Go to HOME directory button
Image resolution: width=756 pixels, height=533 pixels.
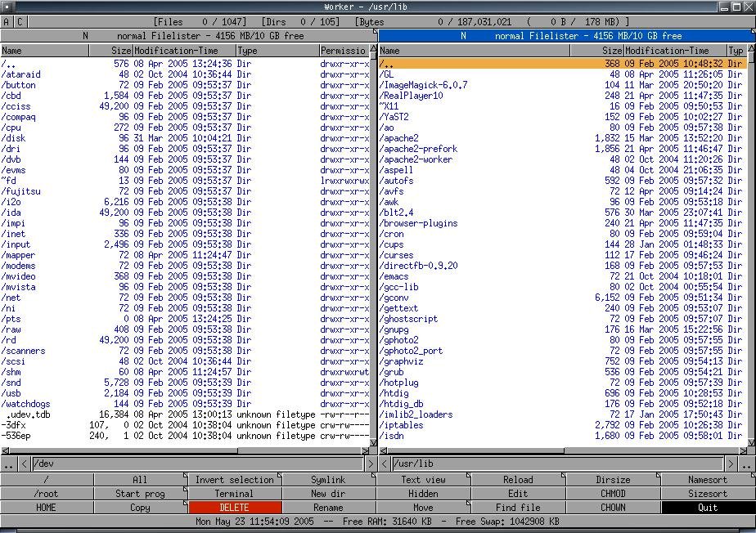[x=47, y=508]
